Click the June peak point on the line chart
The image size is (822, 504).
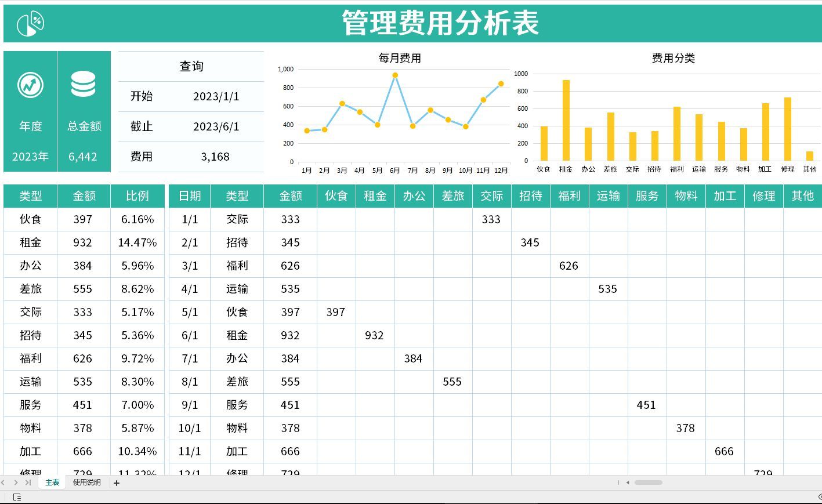[x=395, y=75]
